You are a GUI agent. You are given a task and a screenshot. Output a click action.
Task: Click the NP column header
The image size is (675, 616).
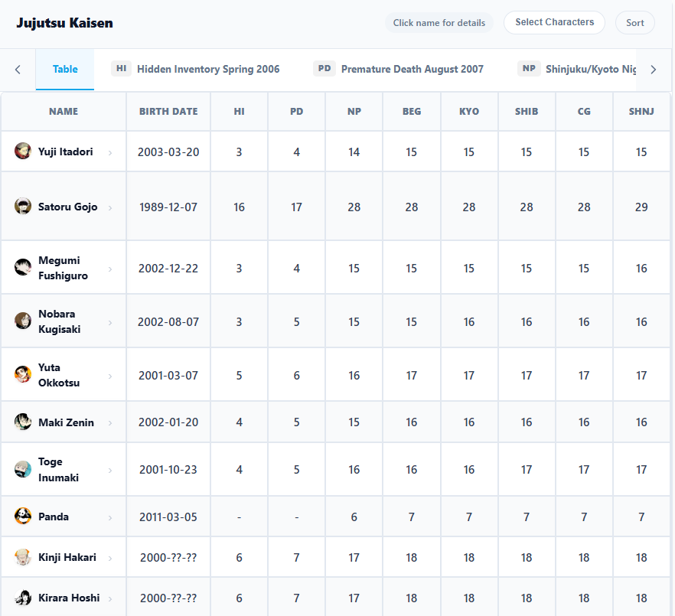pyautogui.click(x=354, y=112)
